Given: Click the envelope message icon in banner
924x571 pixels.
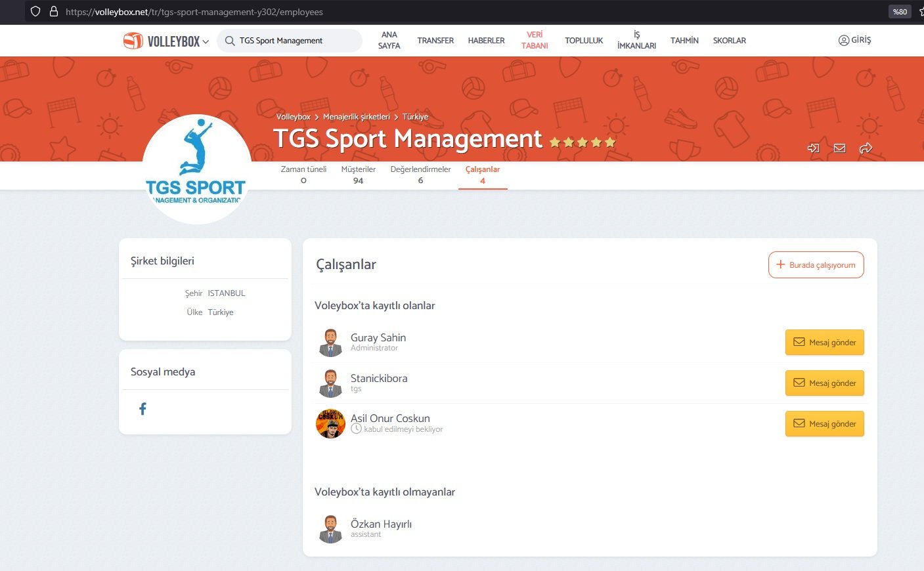Looking at the screenshot, I should pyautogui.click(x=839, y=148).
